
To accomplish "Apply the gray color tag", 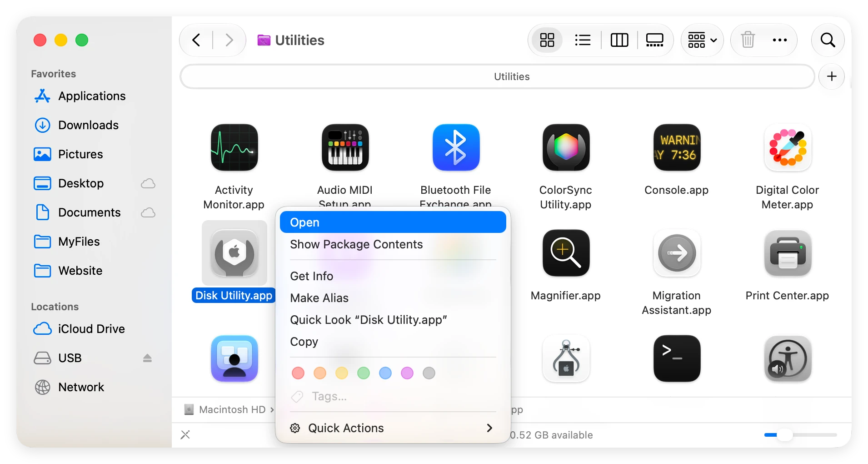I will click(x=429, y=373).
